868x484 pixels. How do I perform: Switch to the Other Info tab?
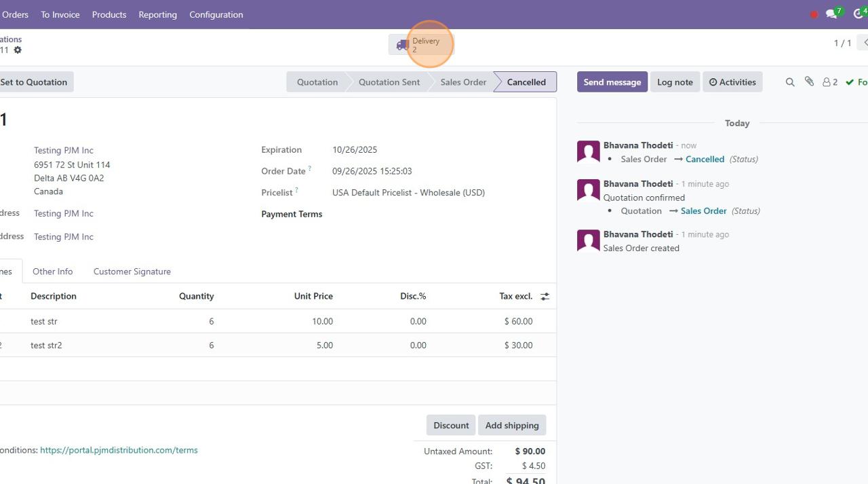point(52,272)
